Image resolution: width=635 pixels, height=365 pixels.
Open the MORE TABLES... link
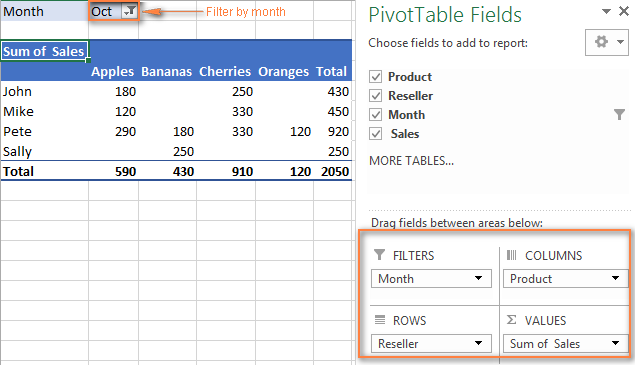[411, 161]
